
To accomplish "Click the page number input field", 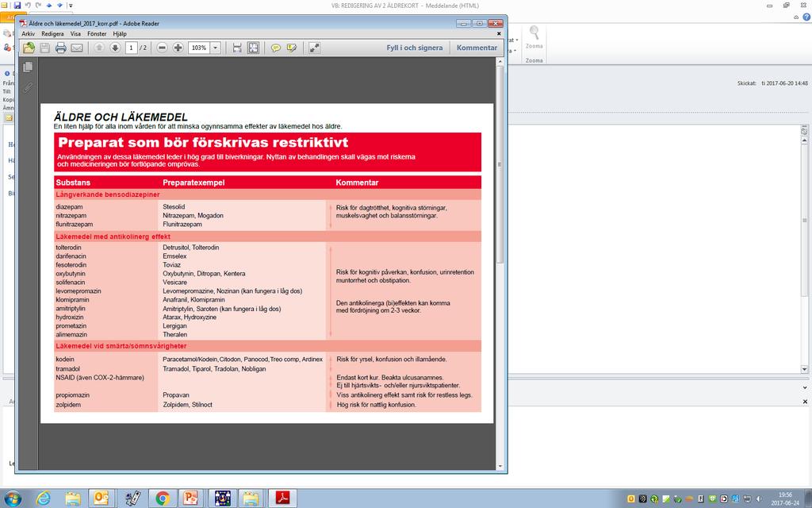I will pyautogui.click(x=131, y=48).
